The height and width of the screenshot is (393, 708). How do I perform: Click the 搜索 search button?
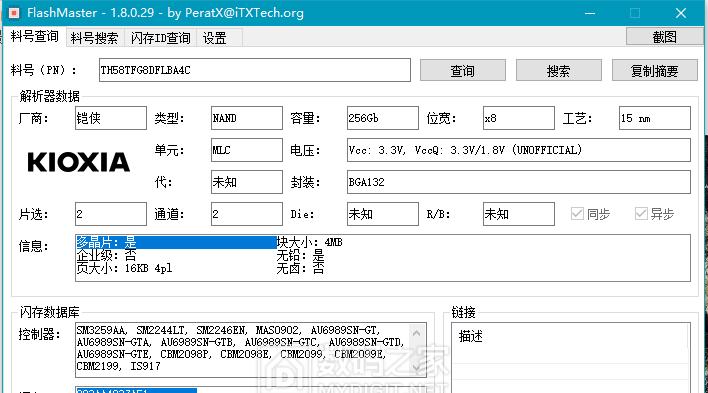coord(559,70)
